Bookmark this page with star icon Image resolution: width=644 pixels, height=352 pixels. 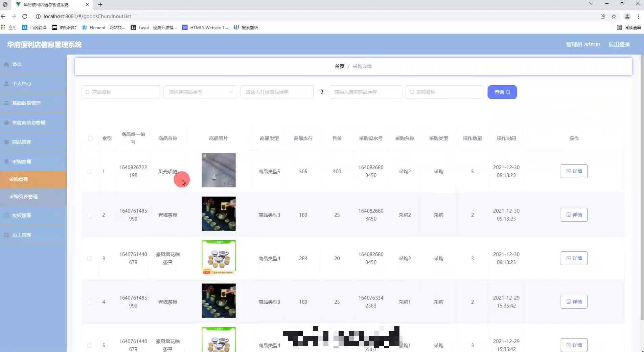click(x=614, y=16)
